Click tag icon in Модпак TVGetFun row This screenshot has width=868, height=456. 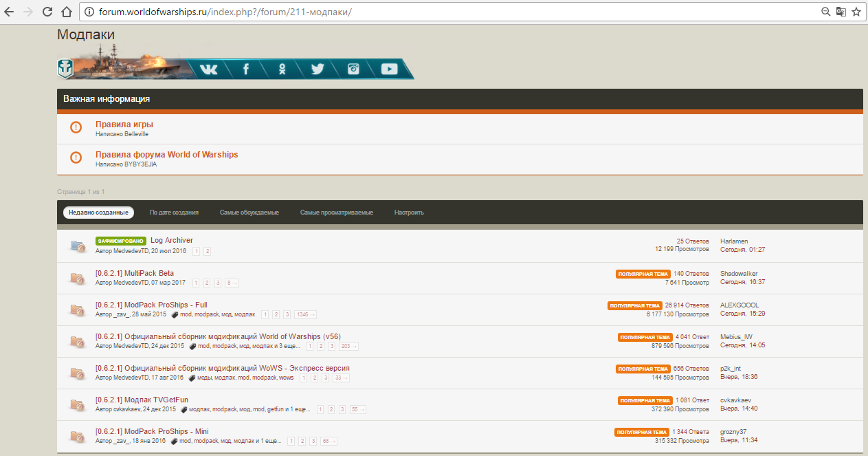[183, 409]
